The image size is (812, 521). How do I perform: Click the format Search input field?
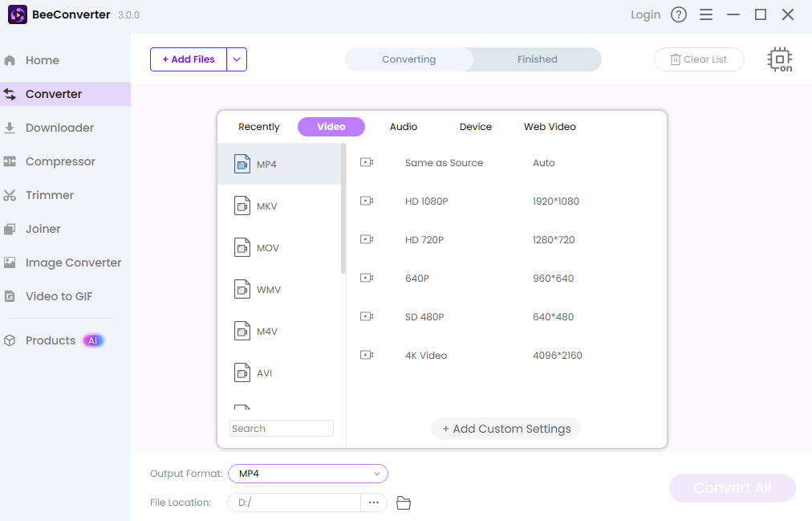click(282, 429)
